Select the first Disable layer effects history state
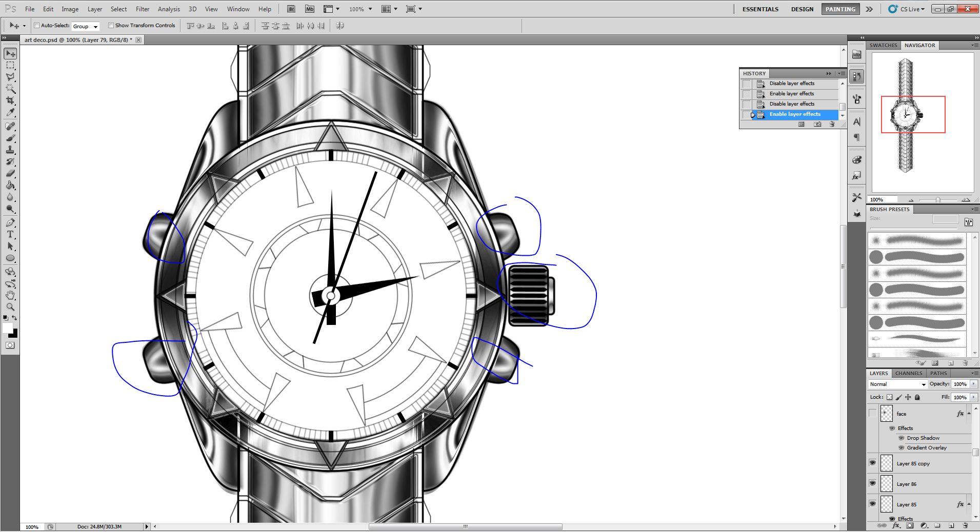Screen dimensions: 980x532 791,84
